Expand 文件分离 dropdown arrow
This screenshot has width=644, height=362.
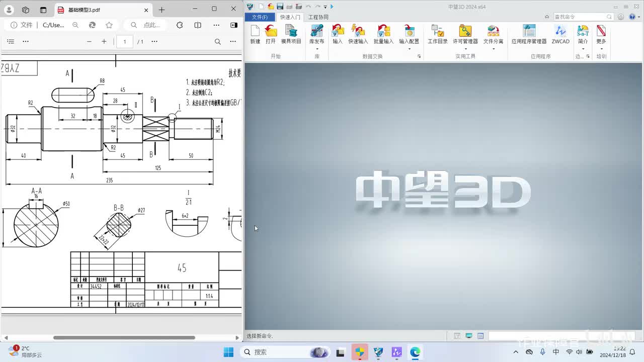(493, 49)
